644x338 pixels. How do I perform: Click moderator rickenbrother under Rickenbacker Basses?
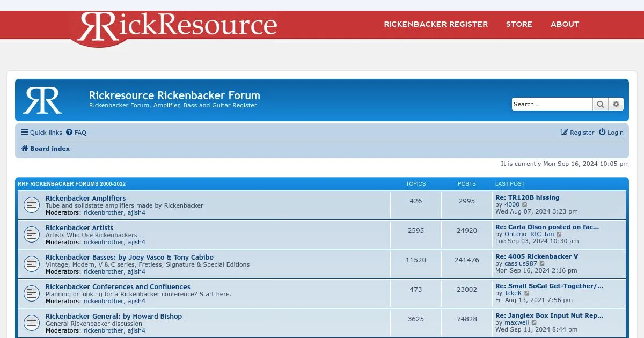(x=104, y=271)
